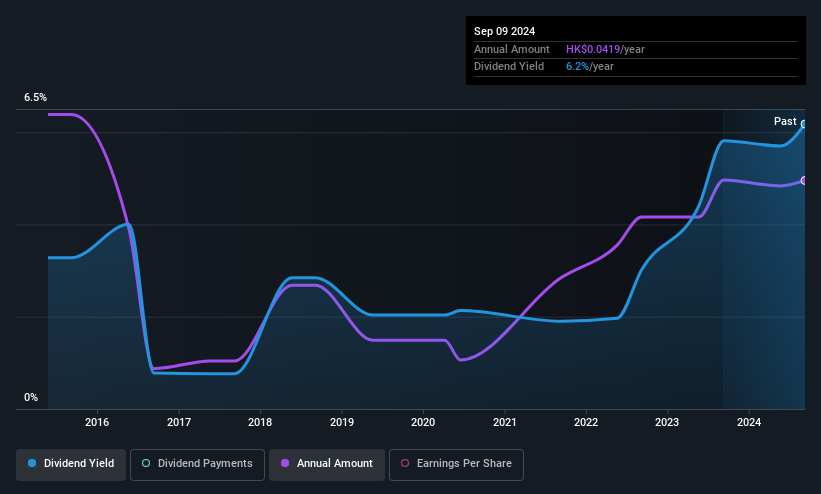Toggle the Annual Amount series
This screenshot has width=821, height=494.
point(327,464)
